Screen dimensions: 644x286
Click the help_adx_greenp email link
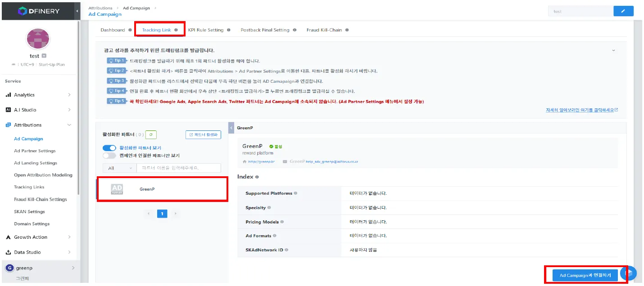(x=332, y=161)
